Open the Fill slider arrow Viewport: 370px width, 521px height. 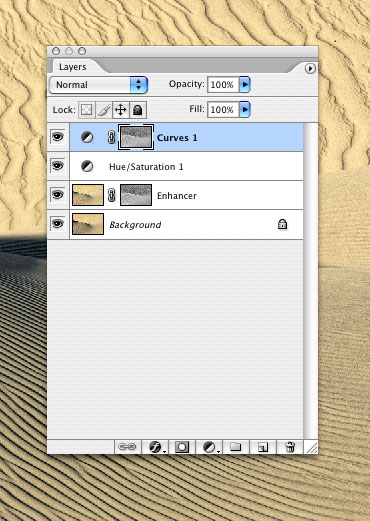click(x=245, y=109)
